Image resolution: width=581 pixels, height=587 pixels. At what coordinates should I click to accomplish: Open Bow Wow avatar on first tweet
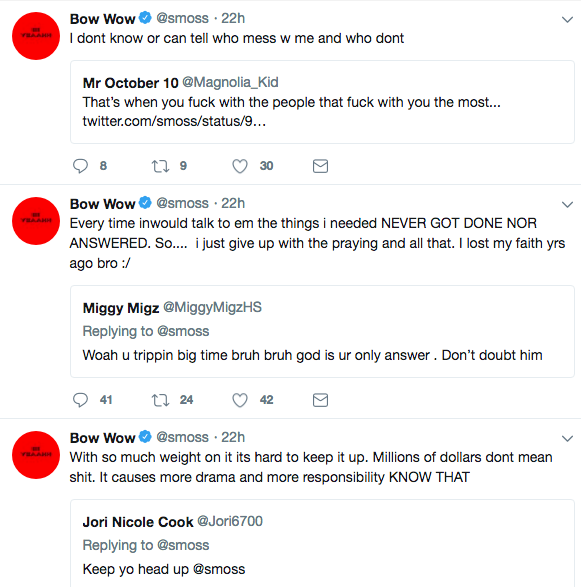36,36
